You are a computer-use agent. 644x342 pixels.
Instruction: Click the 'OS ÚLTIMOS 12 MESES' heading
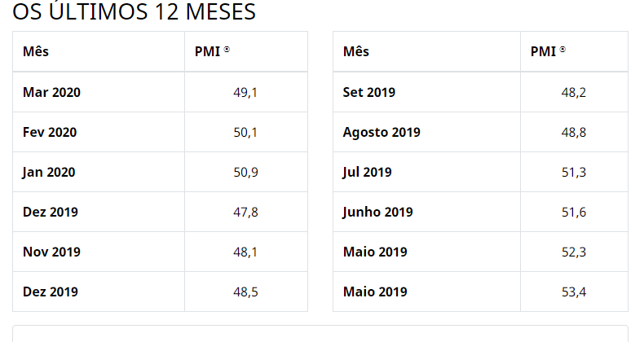[x=134, y=12]
